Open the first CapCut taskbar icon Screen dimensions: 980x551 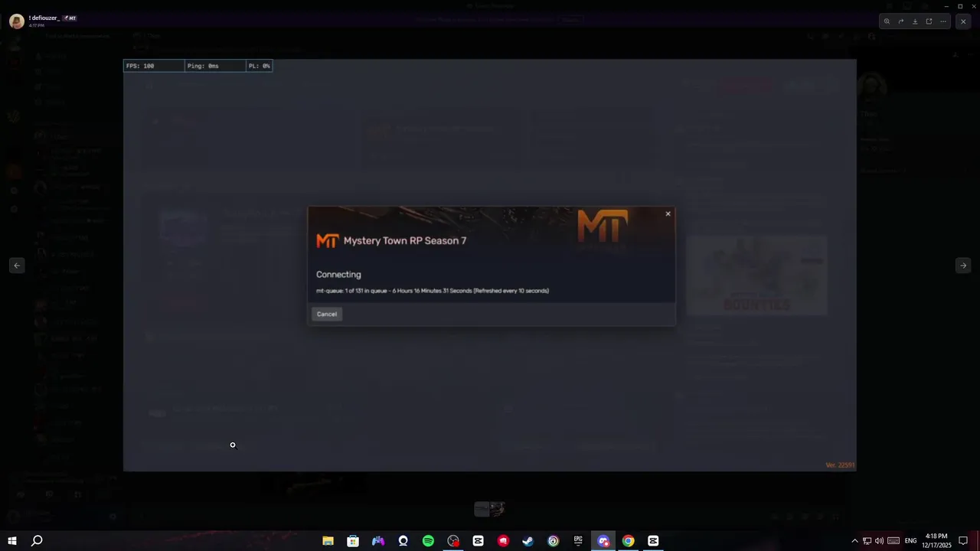479,541
